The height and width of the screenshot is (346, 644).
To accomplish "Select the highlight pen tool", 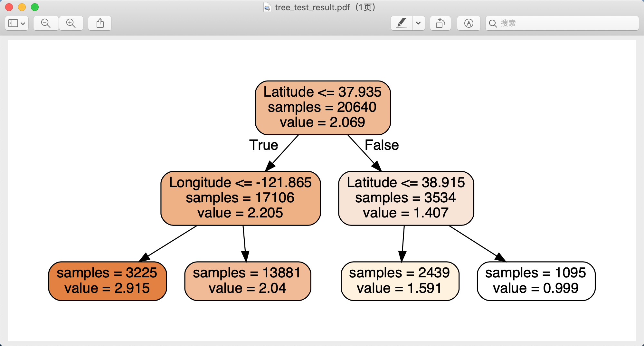I will (402, 23).
